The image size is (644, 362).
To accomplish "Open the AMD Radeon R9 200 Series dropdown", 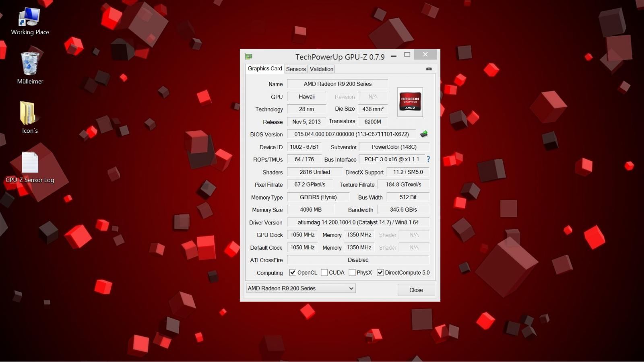I will (301, 288).
